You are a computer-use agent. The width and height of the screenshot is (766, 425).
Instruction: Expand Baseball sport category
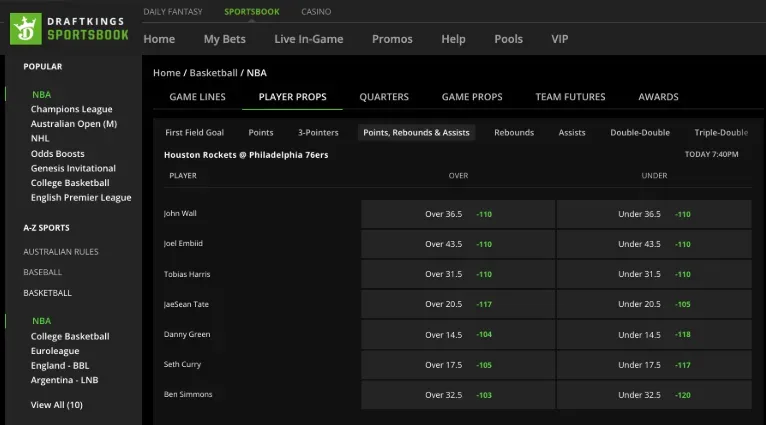point(43,272)
